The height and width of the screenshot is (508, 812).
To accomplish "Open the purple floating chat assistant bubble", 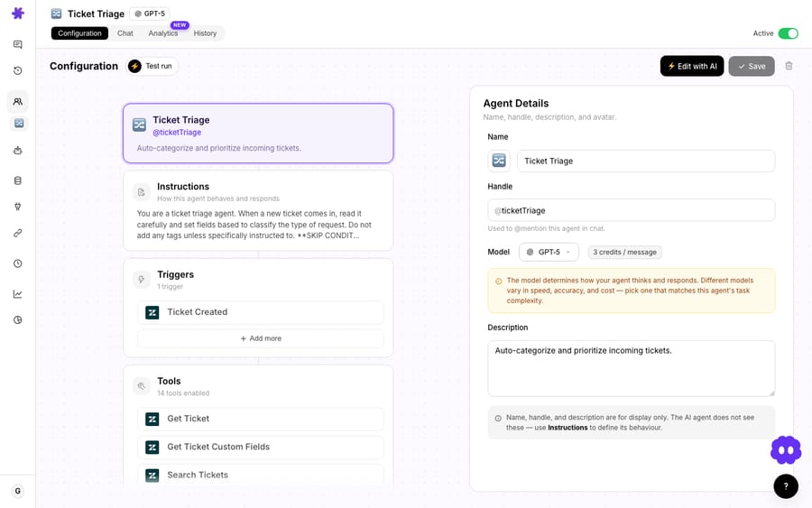I will (x=786, y=450).
